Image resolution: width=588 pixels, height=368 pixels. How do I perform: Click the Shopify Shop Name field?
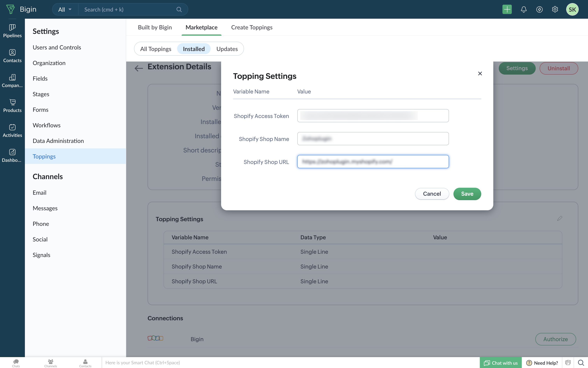[373, 139]
